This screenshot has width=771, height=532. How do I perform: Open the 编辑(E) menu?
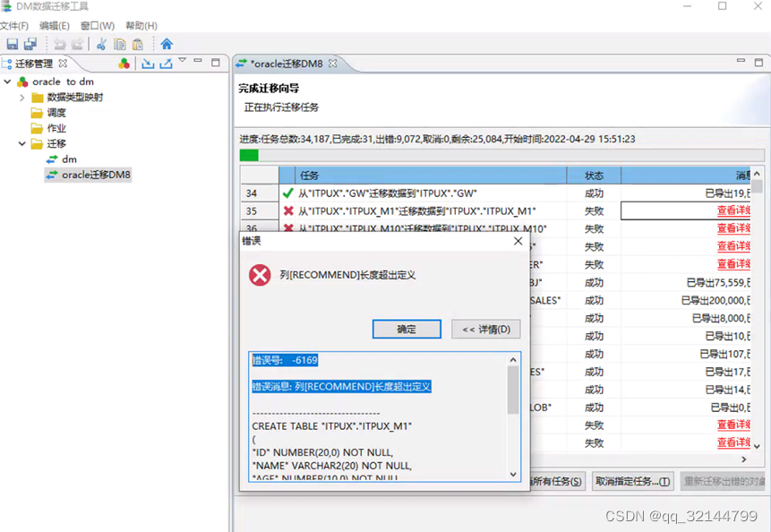click(x=55, y=26)
